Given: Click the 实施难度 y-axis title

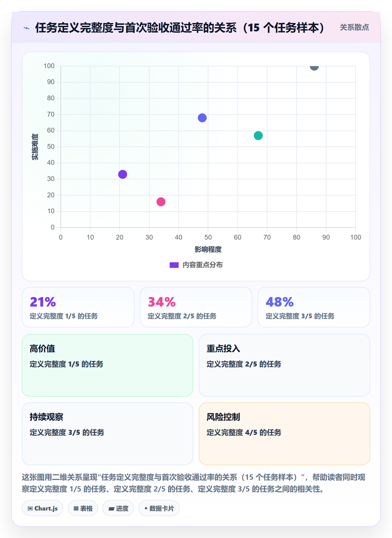Looking at the screenshot, I should tap(35, 147).
